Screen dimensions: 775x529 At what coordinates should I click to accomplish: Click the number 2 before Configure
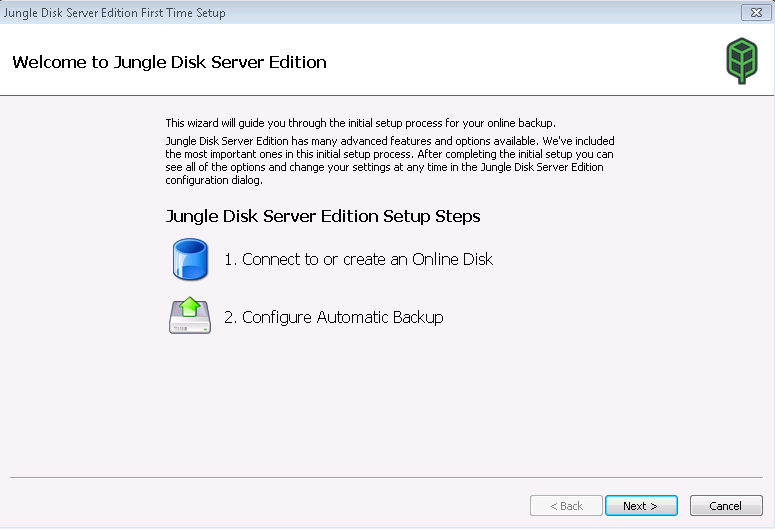(x=229, y=317)
